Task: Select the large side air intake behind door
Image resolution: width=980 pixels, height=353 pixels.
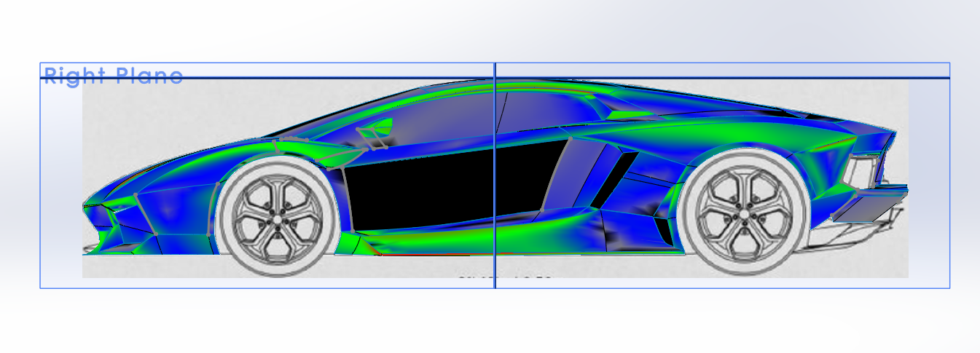Action: click(612, 178)
